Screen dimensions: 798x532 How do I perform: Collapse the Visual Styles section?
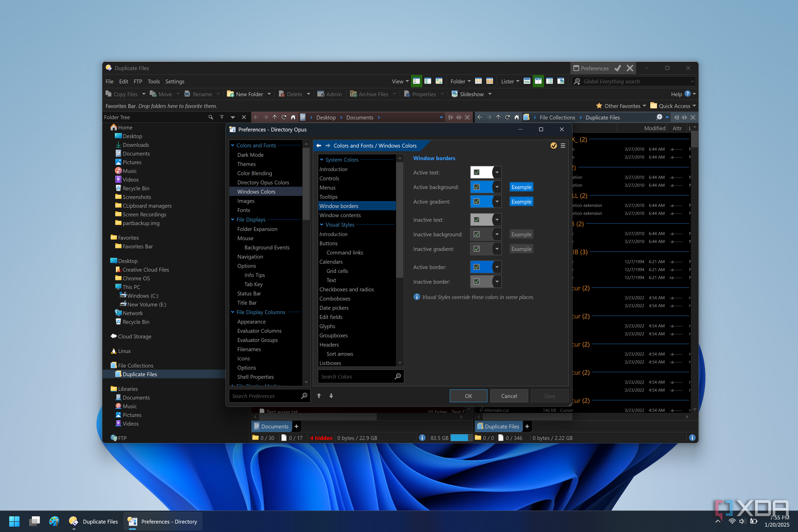[322, 225]
